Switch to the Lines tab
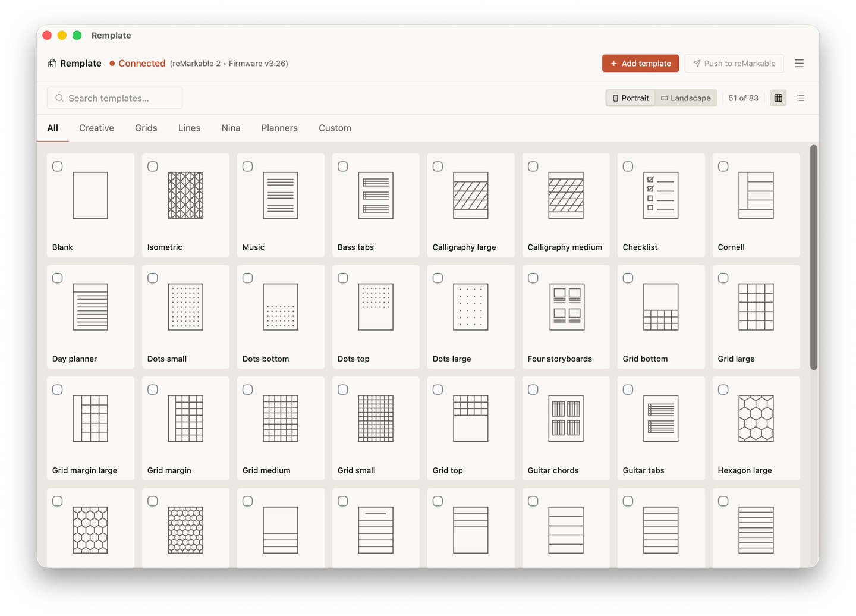The height and width of the screenshot is (616, 856). (189, 128)
